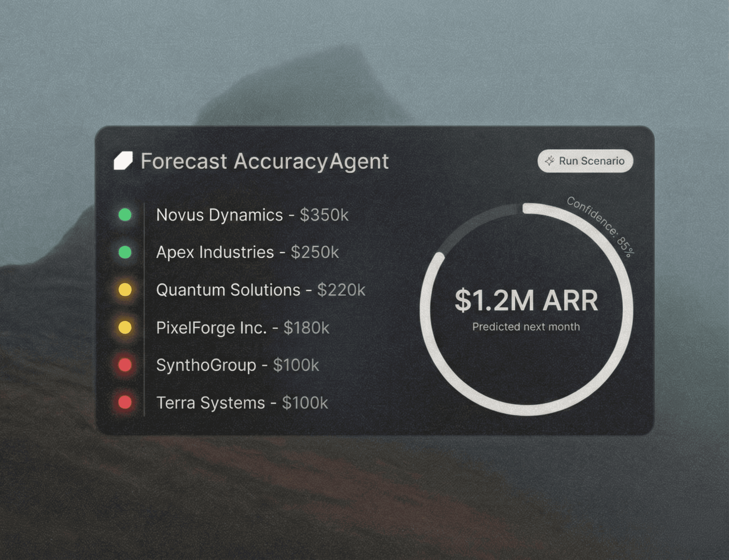This screenshot has height=560, width=729.
Task: Click the Forecast AccuracyAgent title
Action: coord(265,161)
